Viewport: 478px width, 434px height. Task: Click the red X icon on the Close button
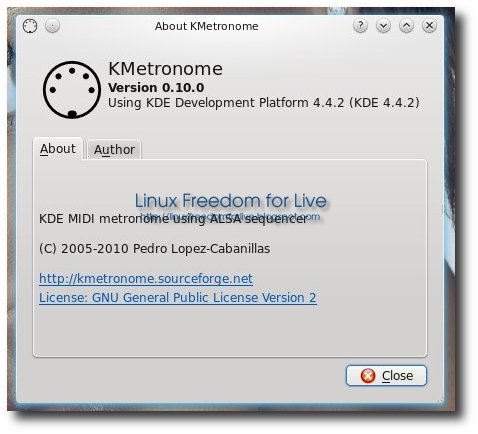tap(368, 376)
